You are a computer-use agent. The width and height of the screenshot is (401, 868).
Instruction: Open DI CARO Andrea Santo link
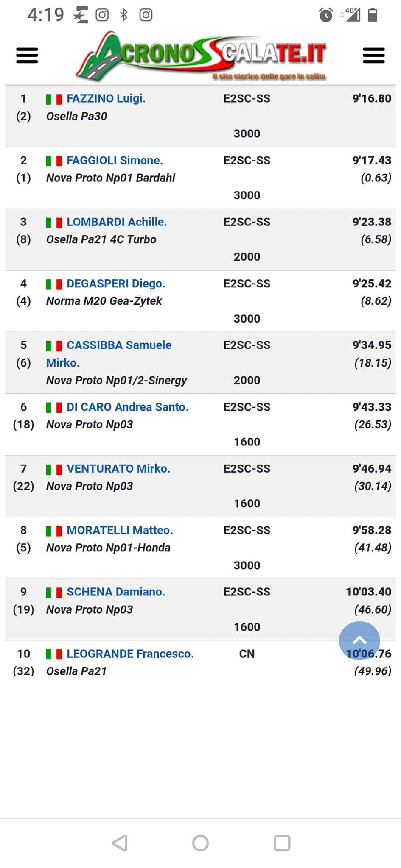point(127,407)
